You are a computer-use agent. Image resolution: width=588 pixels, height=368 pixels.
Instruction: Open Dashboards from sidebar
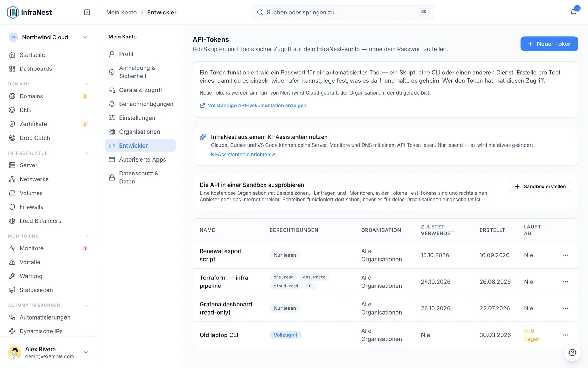coord(49,69)
